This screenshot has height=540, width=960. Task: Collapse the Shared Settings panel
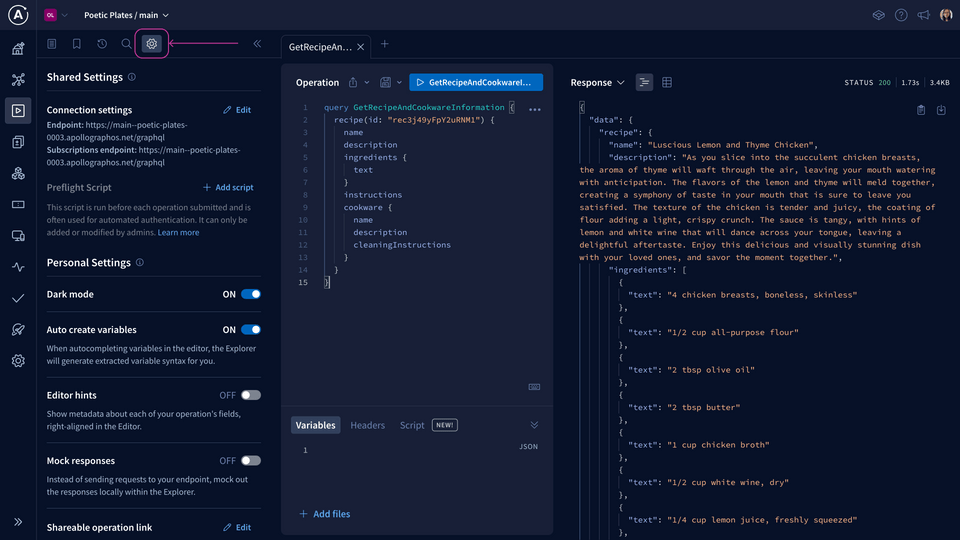click(258, 43)
